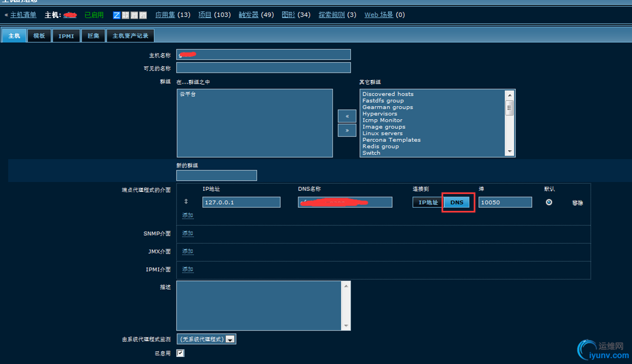Click the interface reorder drag handle icon
Image resolution: width=632 pixels, height=364 pixels.
coord(186,201)
